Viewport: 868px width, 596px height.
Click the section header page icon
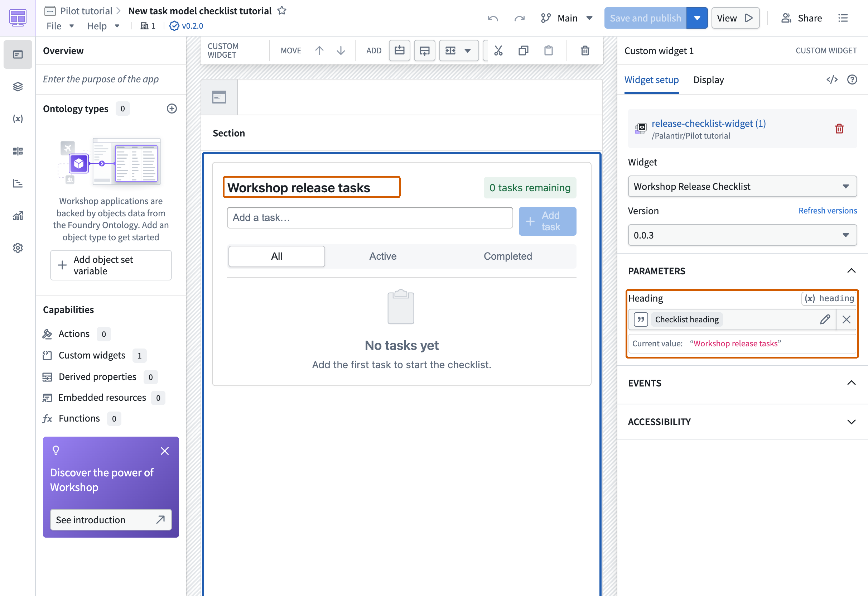tap(219, 97)
